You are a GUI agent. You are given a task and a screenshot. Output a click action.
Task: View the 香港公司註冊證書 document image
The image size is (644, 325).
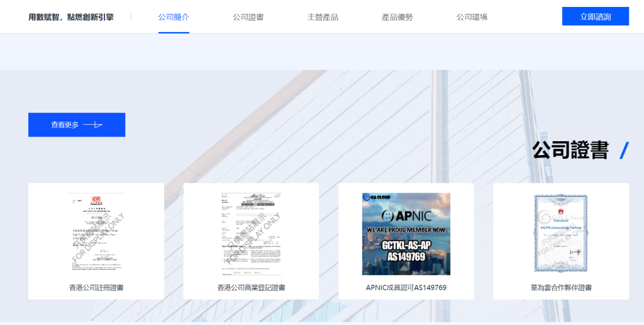96,233
